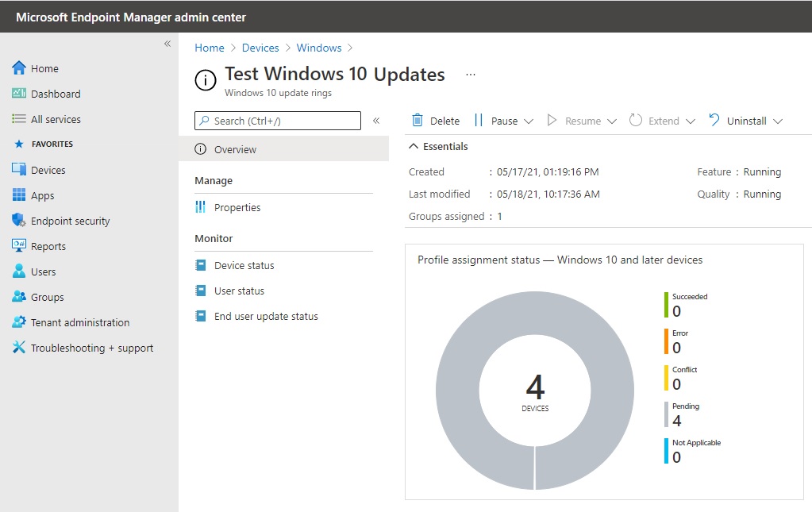Viewport: 812px width, 512px height.
Task: Click the Tenant administration gear icon
Action: (x=19, y=321)
